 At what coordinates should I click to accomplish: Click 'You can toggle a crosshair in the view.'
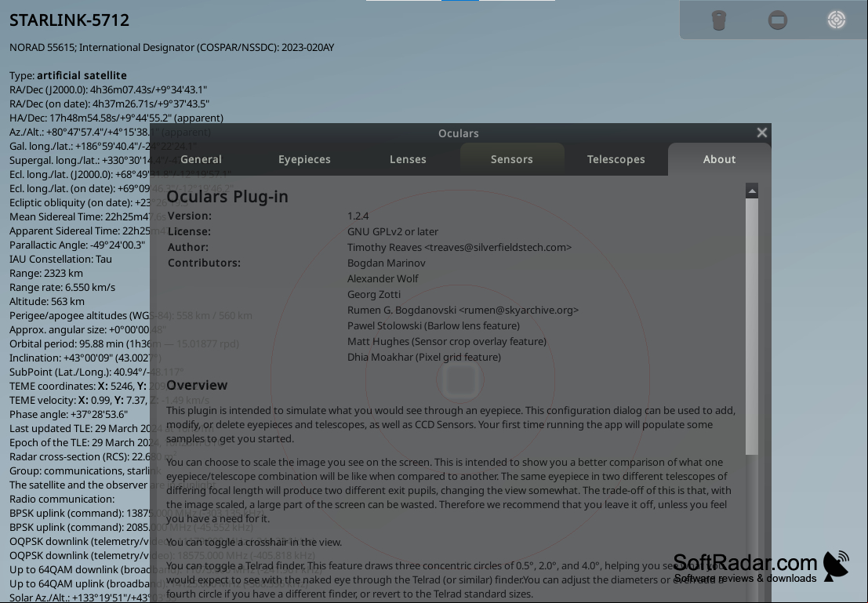[254, 542]
